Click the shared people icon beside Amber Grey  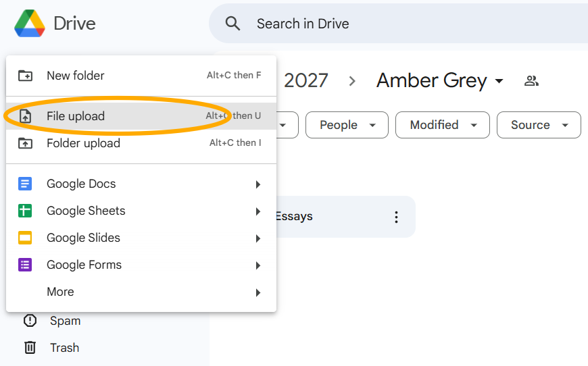531,81
